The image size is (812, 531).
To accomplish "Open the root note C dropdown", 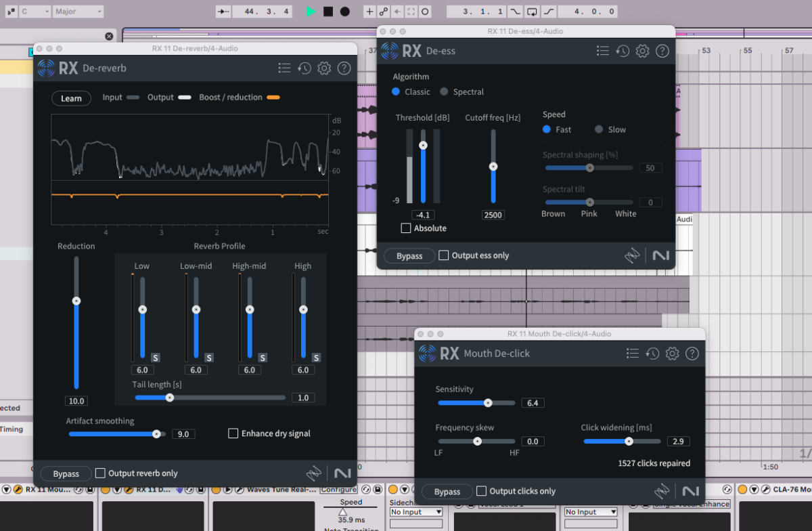I will tap(35, 12).
